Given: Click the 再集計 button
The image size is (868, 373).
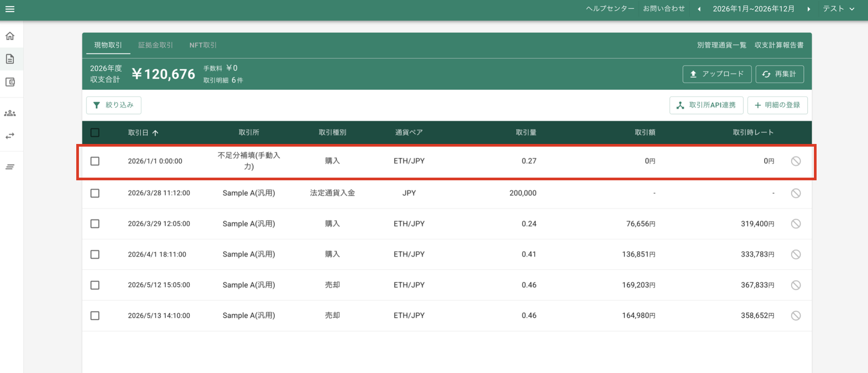Looking at the screenshot, I should tap(780, 74).
